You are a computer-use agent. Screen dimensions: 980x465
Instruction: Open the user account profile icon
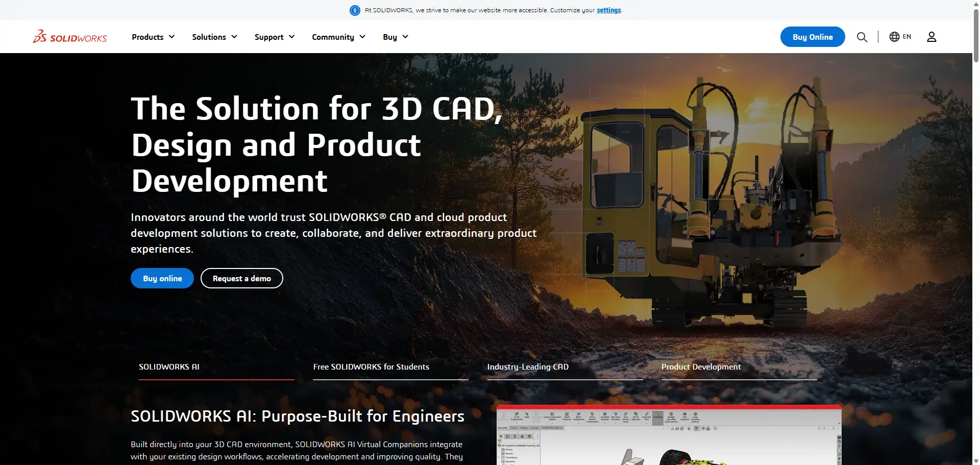[x=932, y=37]
